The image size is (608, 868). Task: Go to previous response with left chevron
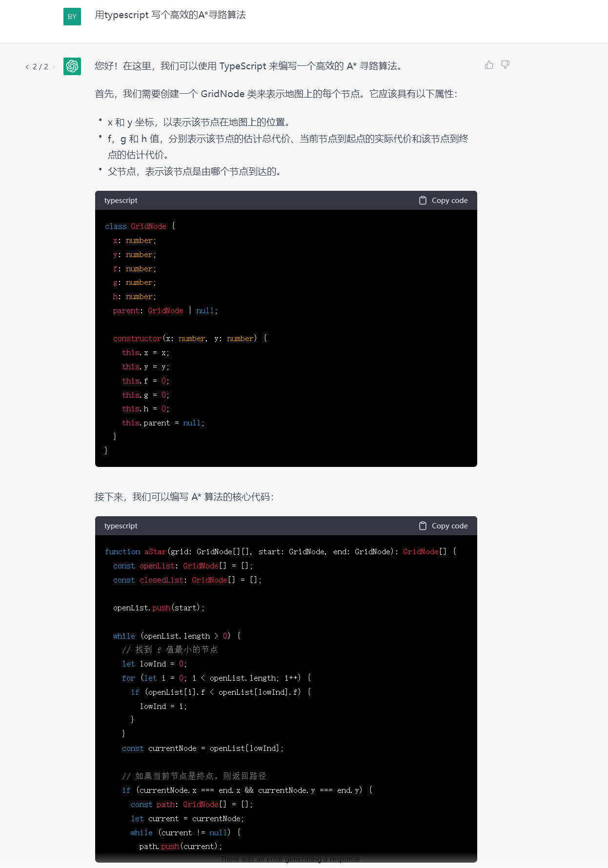click(x=27, y=67)
